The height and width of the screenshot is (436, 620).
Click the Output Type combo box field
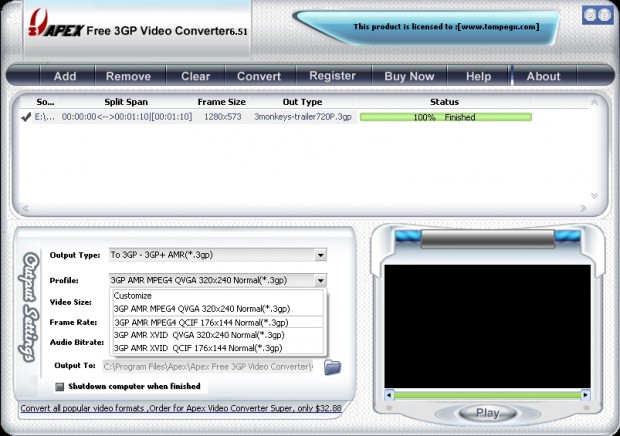pyautogui.click(x=218, y=255)
